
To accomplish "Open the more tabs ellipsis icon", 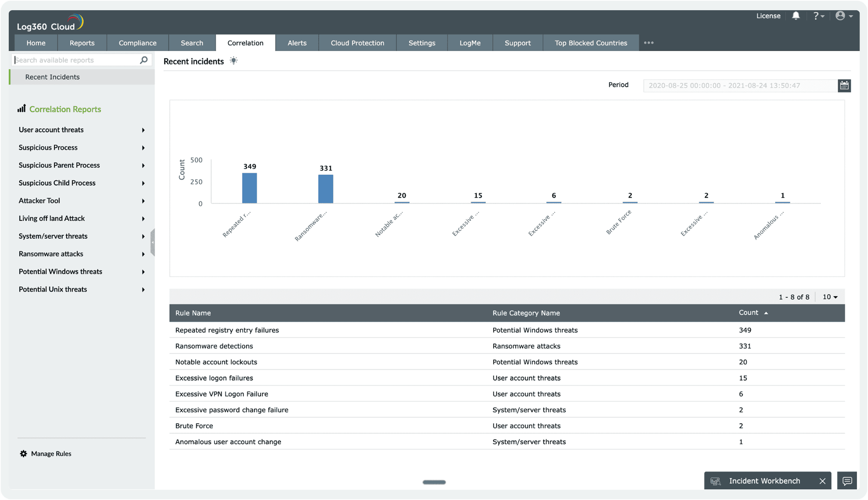I will coord(649,43).
